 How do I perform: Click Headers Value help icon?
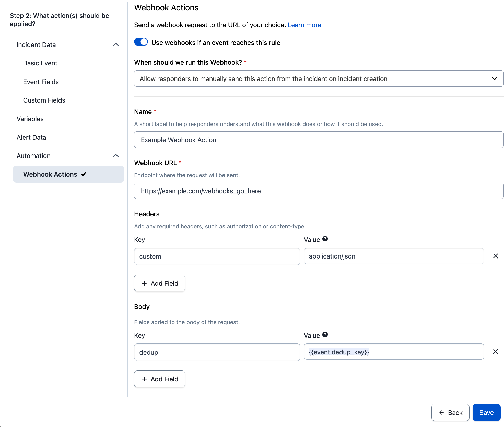[325, 239]
